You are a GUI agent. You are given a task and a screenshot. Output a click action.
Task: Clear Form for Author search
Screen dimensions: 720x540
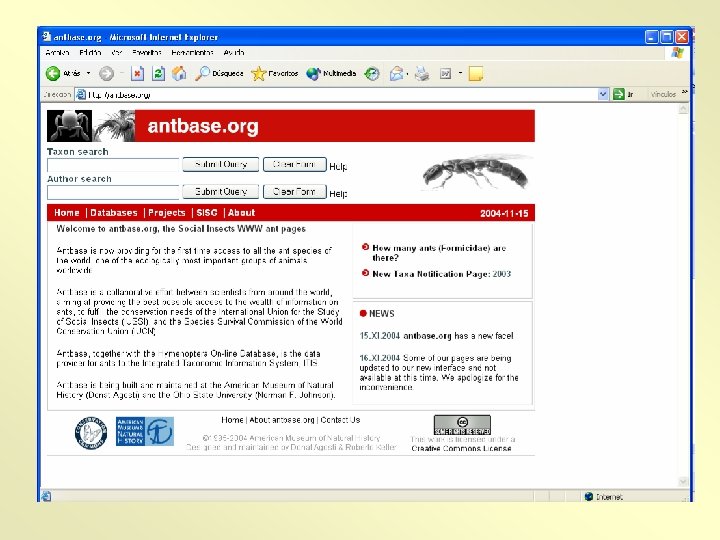point(294,191)
